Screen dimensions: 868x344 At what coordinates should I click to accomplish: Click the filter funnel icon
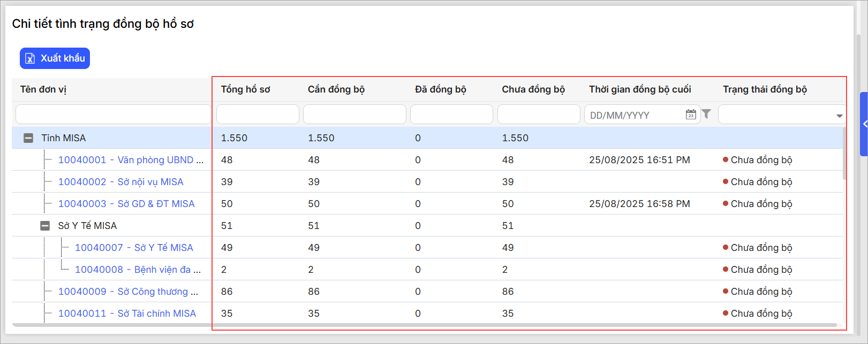click(706, 114)
